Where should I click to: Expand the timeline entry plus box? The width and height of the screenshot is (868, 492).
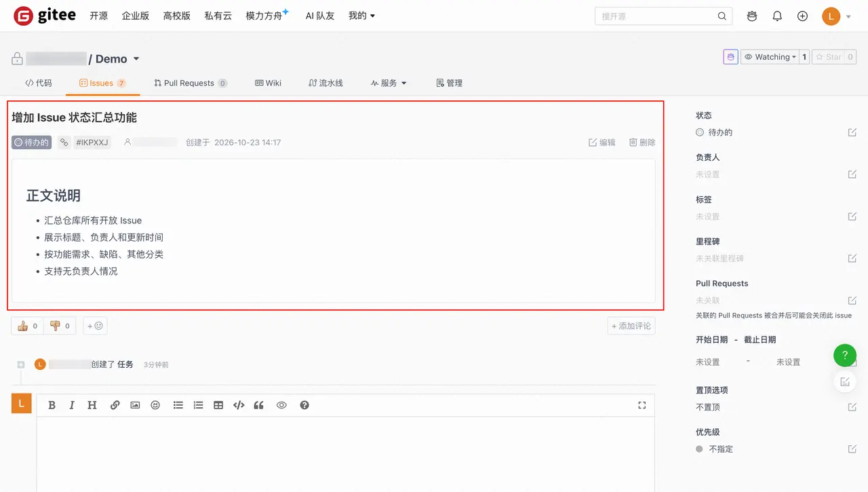pos(21,364)
